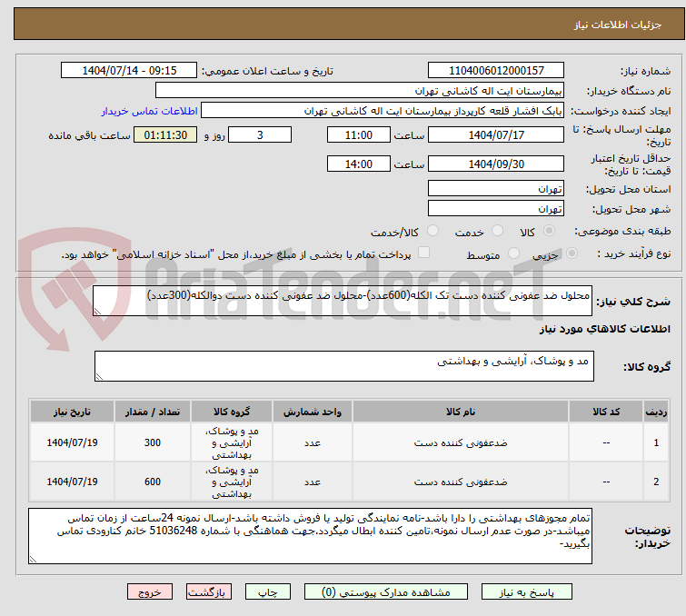Click the response deadline date field 1404/07/17
686x616 pixels.
[x=495, y=134]
